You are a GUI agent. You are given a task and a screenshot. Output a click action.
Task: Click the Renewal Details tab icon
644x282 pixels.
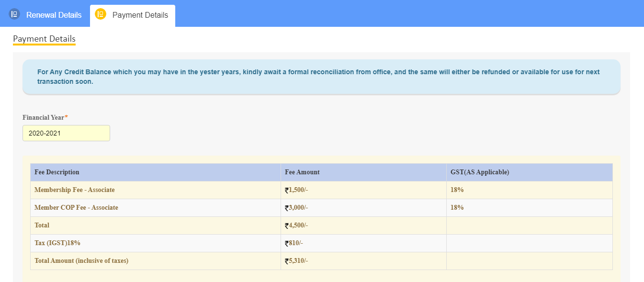click(x=14, y=14)
